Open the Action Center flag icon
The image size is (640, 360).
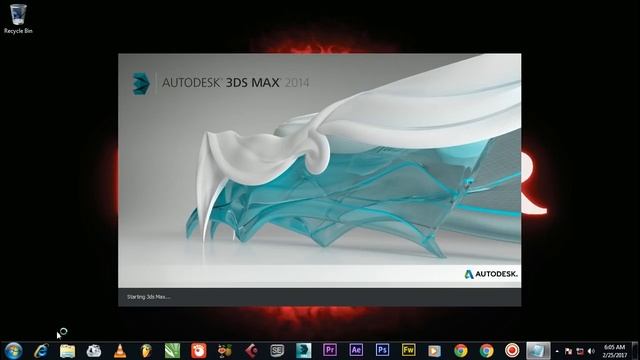click(x=568, y=351)
